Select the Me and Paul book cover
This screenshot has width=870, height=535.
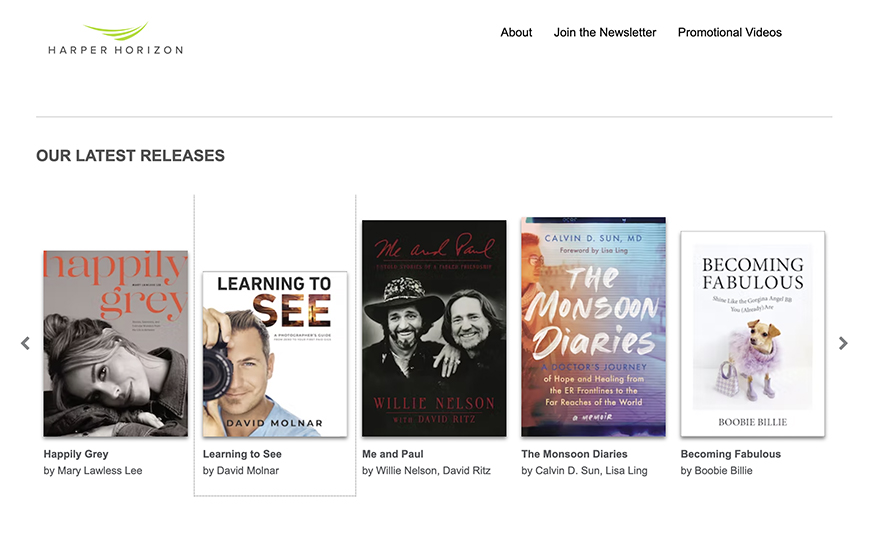pyautogui.click(x=434, y=328)
